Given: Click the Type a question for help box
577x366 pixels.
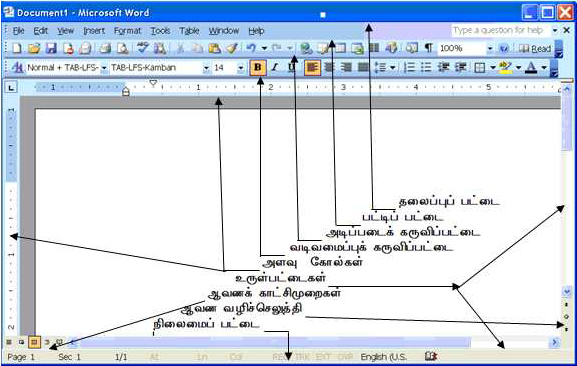Looking at the screenshot, I should click(x=500, y=30).
